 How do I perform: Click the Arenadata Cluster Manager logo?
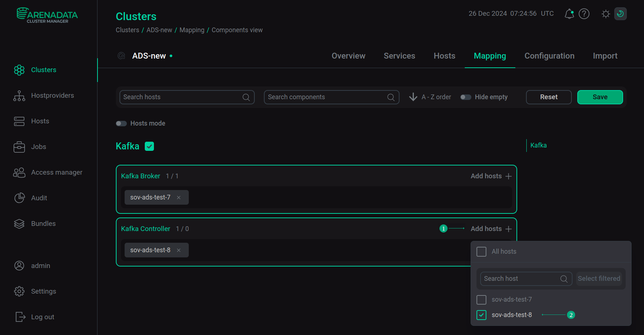(x=47, y=15)
